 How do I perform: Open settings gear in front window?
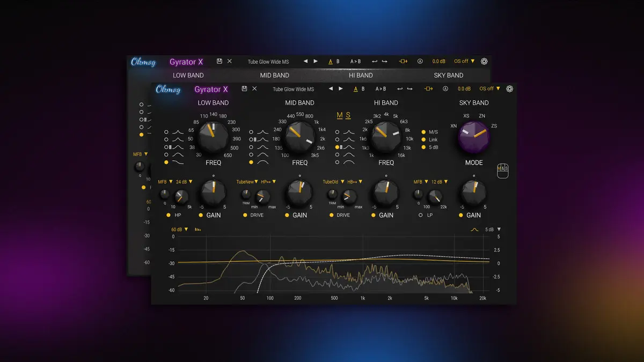(x=509, y=88)
